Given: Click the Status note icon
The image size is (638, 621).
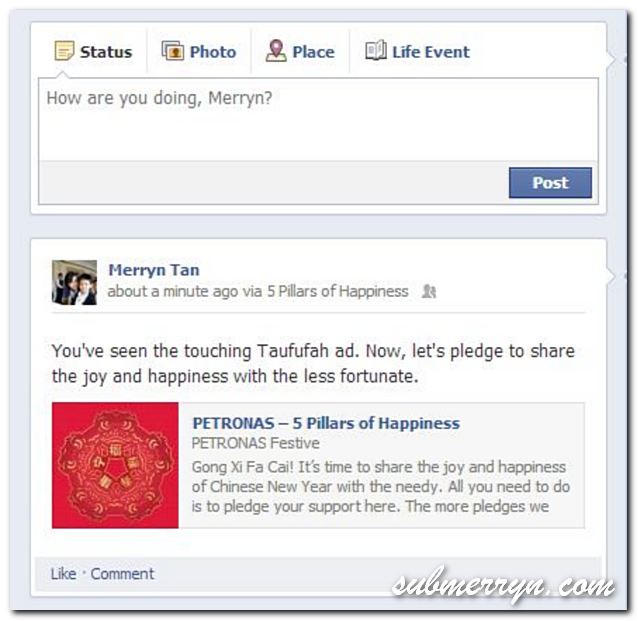Looking at the screenshot, I should pyautogui.click(x=64, y=51).
